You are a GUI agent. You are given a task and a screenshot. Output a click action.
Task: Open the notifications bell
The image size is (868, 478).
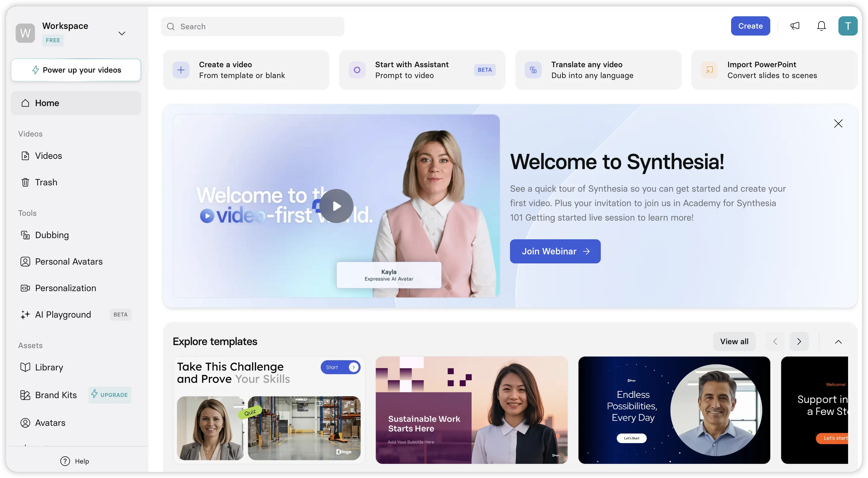click(x=822, y=26)
